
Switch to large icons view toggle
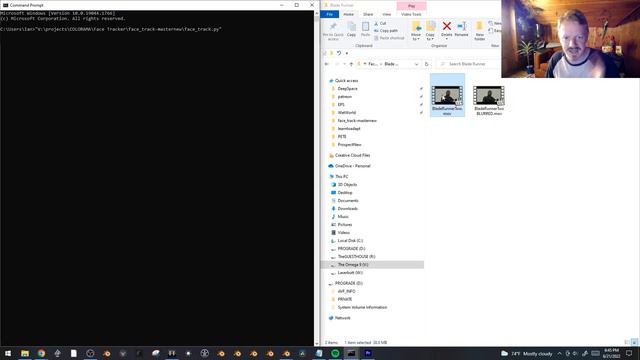634,342
